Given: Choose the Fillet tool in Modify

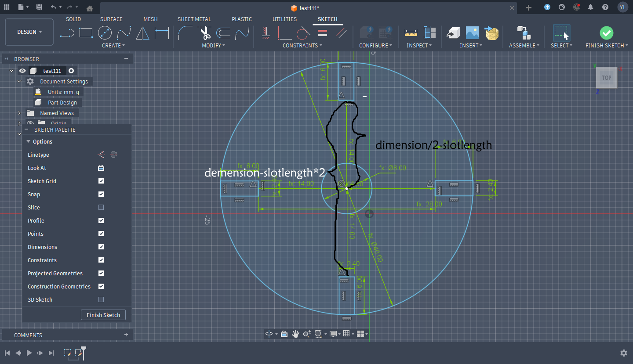Looking at the screenshot, I should tap(185, 32).
